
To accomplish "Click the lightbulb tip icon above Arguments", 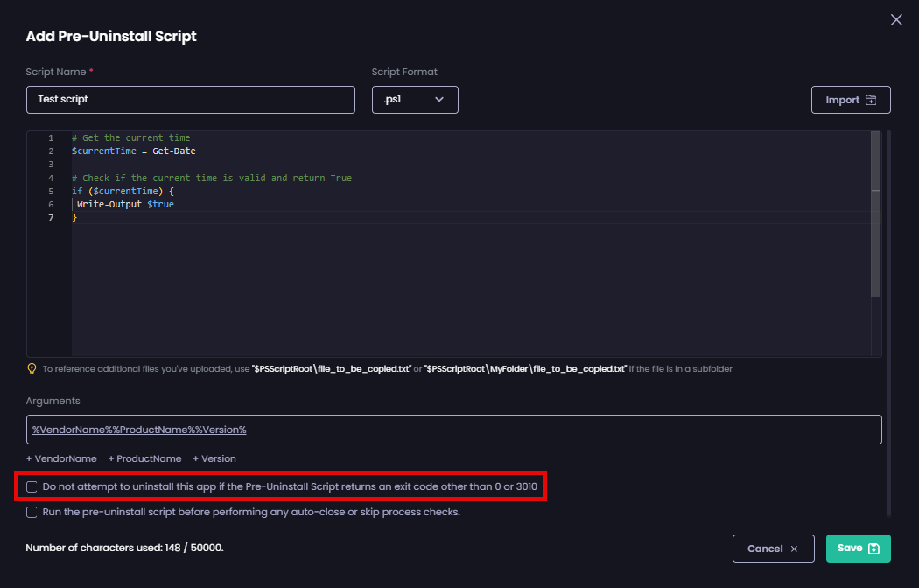I will click(32, 368).
